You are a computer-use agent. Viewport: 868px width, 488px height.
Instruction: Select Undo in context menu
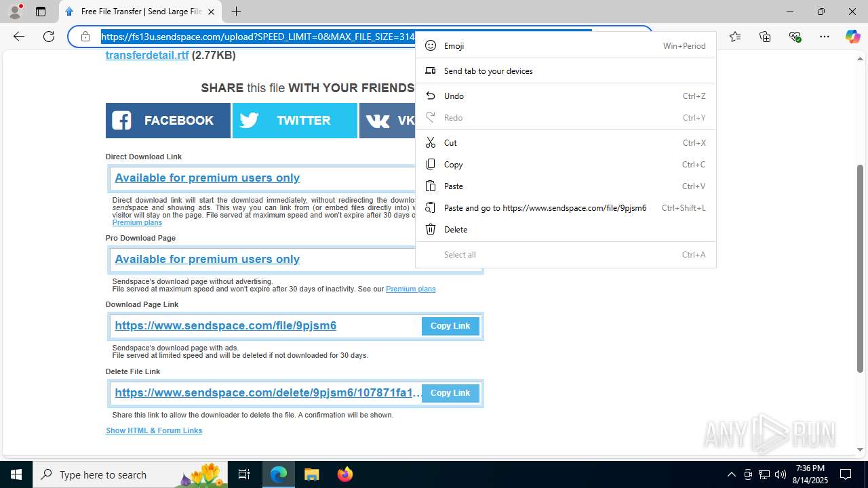[566, 96]
